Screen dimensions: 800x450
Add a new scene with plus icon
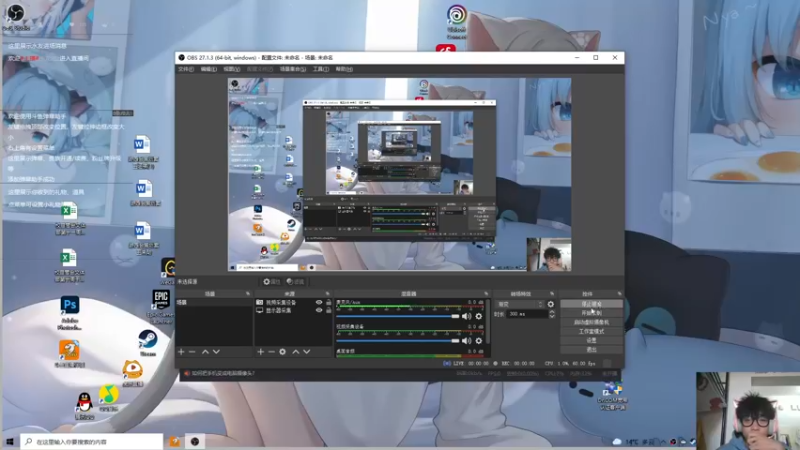pos(181,352)
